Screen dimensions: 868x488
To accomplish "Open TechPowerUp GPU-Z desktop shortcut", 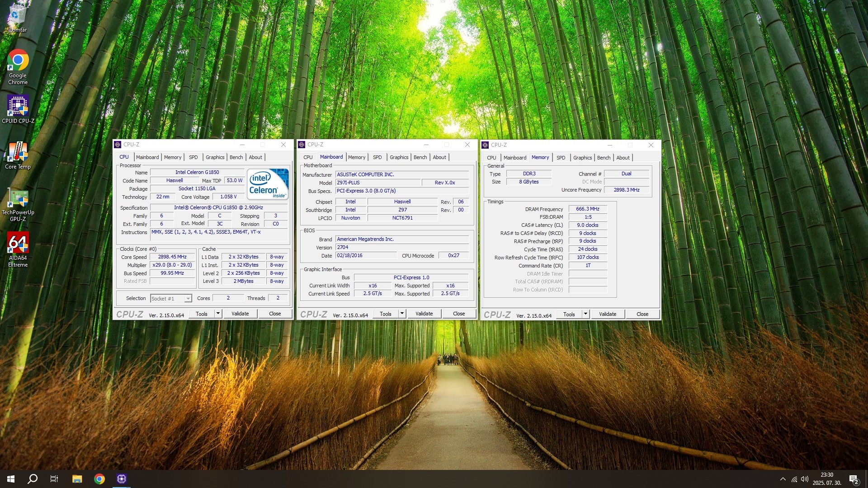I will point(18,198).
